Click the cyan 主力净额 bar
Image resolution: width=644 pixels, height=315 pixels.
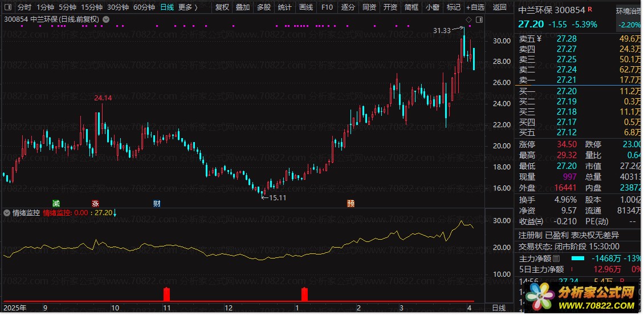pyautogui.click(x=578, y=259)
